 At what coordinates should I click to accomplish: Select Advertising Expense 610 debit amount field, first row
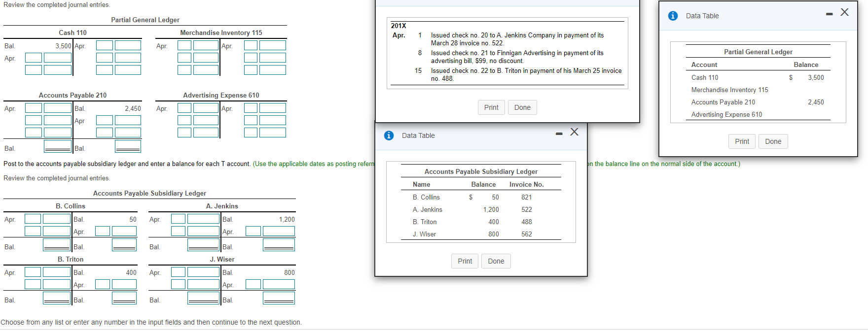206,108
